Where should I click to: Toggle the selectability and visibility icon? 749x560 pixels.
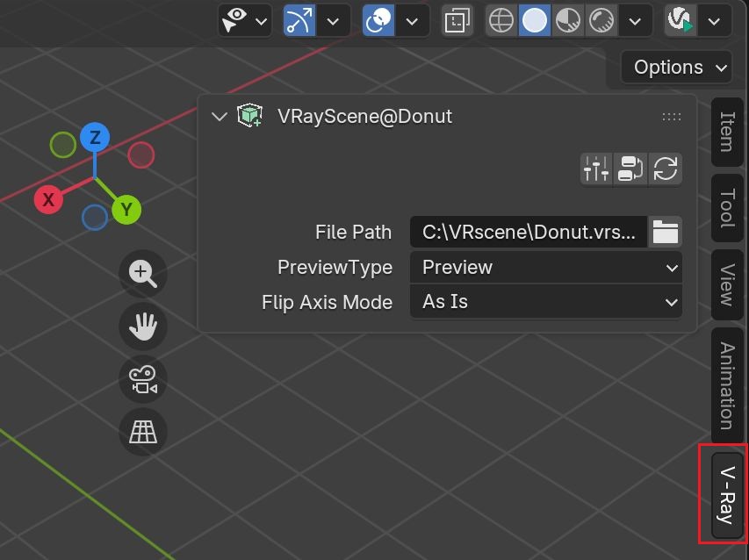234,20
